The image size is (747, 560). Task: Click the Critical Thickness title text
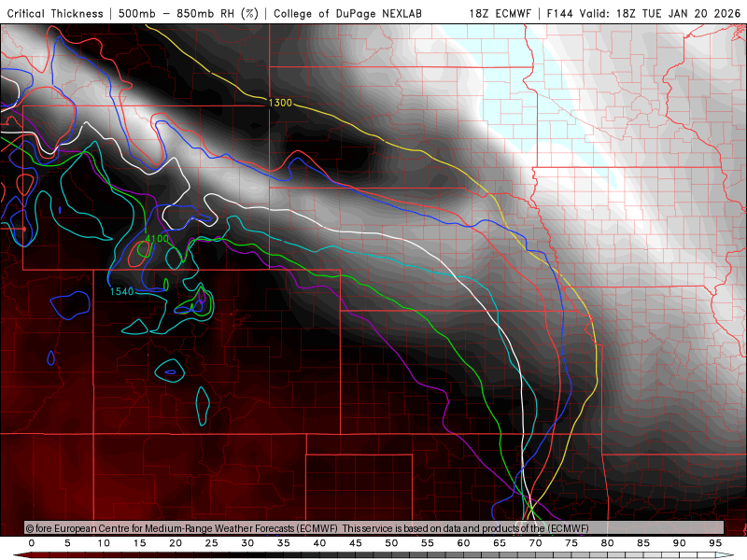55,13
